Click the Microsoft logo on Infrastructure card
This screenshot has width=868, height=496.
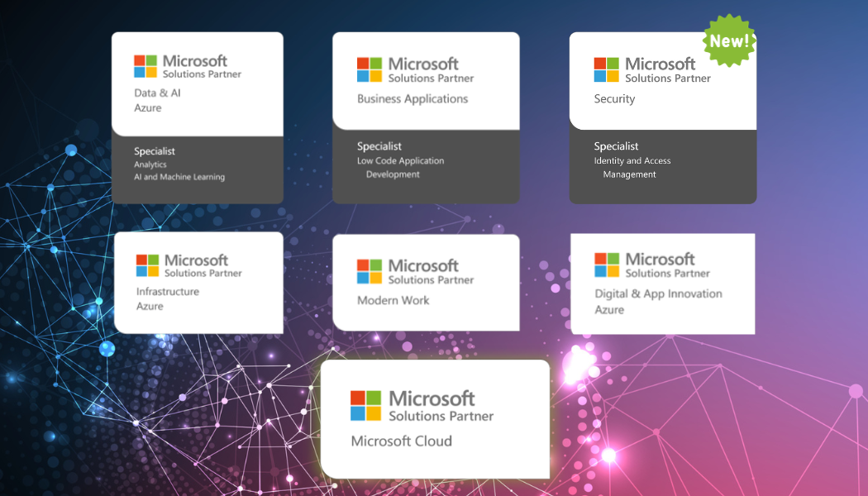[x=147, y=265]
